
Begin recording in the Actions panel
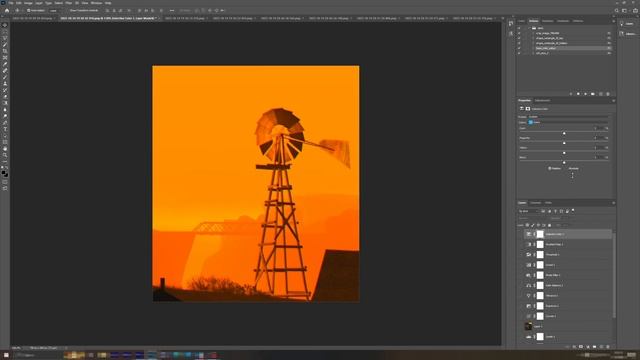[x=578, y=94]
